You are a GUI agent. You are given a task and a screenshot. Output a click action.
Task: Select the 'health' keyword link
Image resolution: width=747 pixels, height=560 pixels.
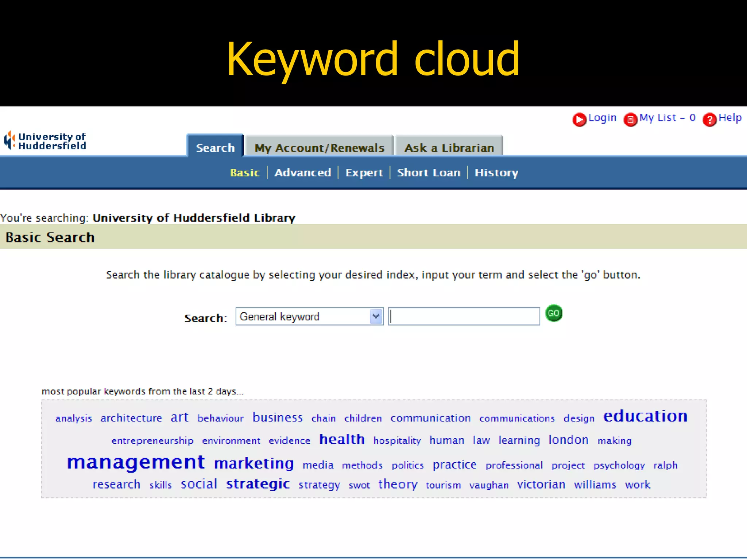click(x=342, y=440)
